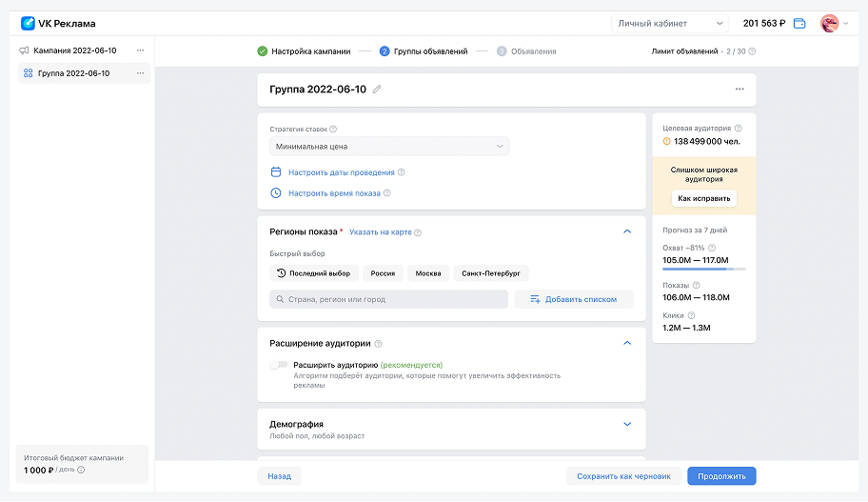
Task: Click the three-dot menu in group header card
Action: point(740,90)
